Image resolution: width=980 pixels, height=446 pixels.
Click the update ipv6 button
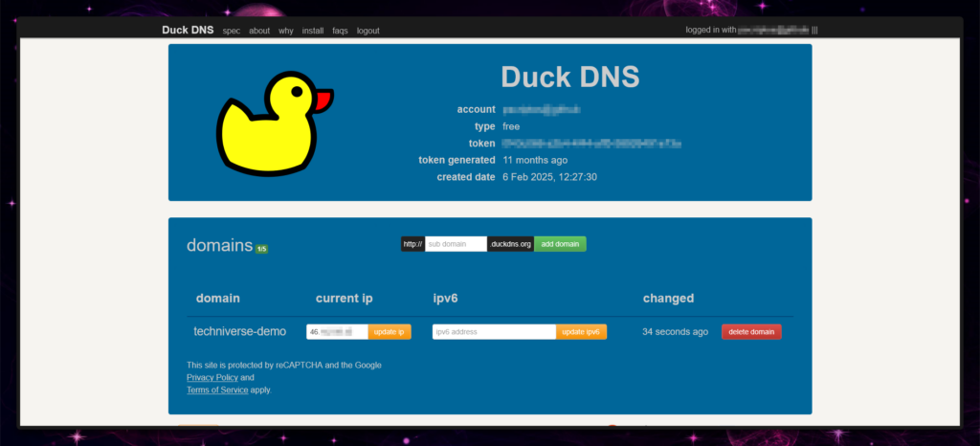[581, 332]
